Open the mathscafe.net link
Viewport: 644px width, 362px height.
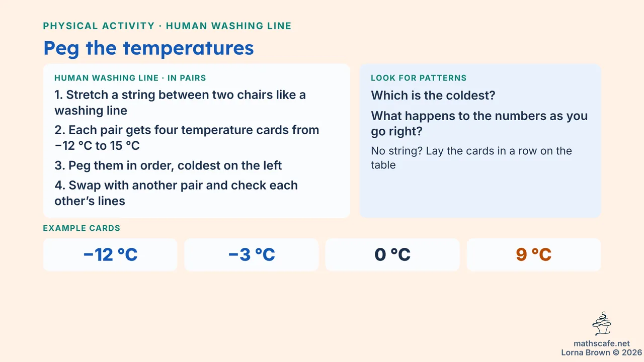tap(602, 343)
